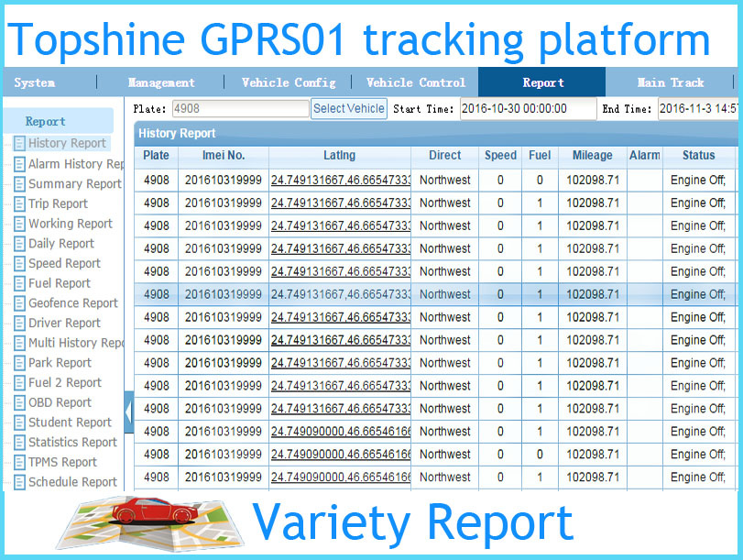Click the Start Time date field
The width and height of the screenshot is (743, 560).
coord(528,108)
